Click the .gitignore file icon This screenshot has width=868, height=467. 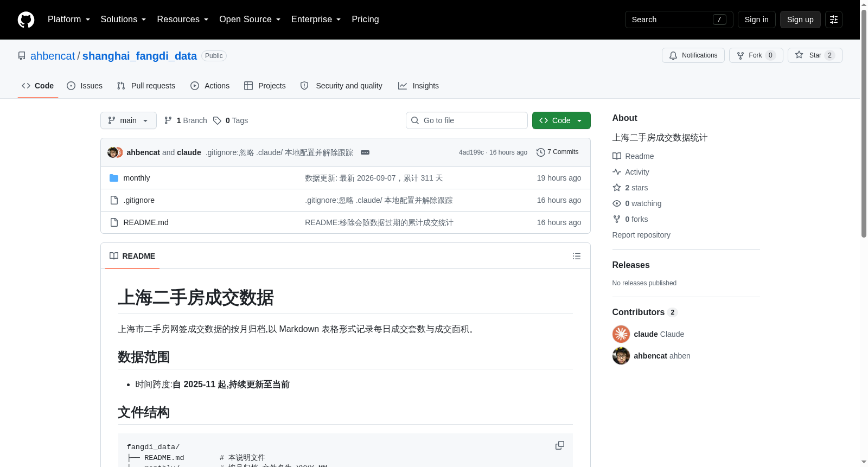(x=114, y=200)
